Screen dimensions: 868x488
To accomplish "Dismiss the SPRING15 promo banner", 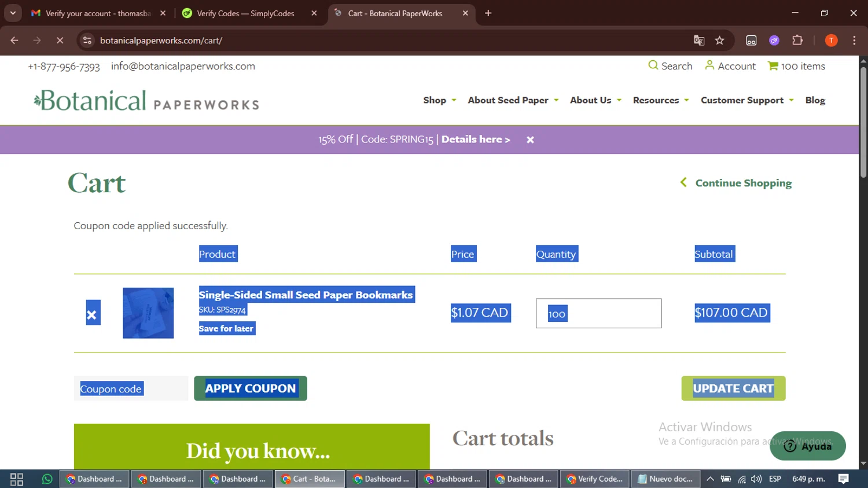I will (530, 140).
